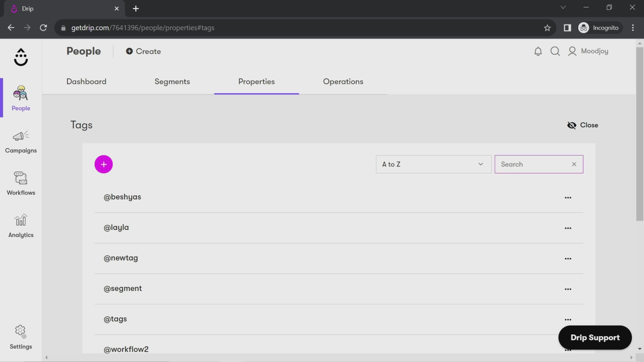Expand options menu for @layla tag
The image size is (644, 362).
[x=568, y=228]
